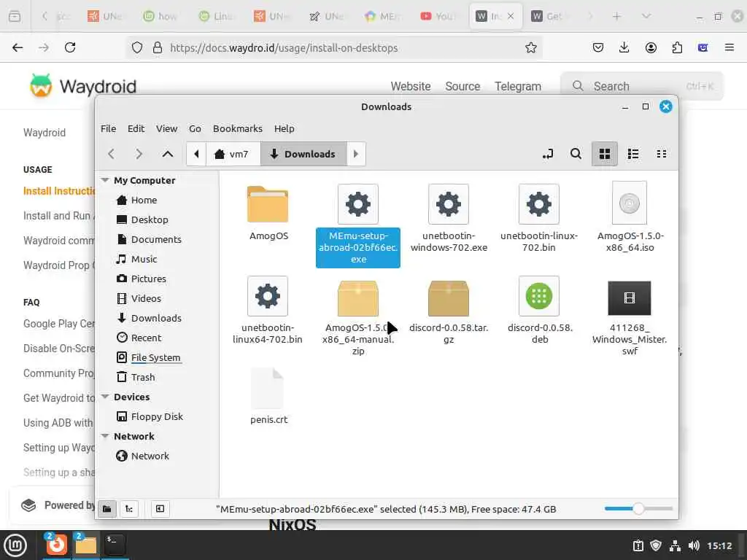The image size is (747, 560).
Task: Switch to compact view
Action: pos(662,154)
